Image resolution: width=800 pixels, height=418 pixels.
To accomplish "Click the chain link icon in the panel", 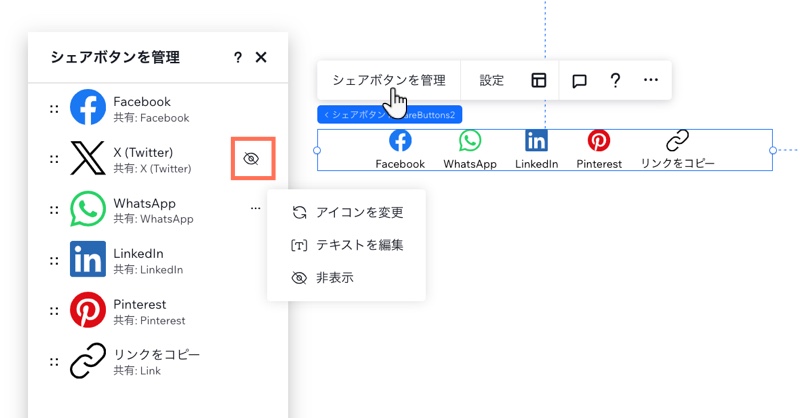I will pos(88,361).
